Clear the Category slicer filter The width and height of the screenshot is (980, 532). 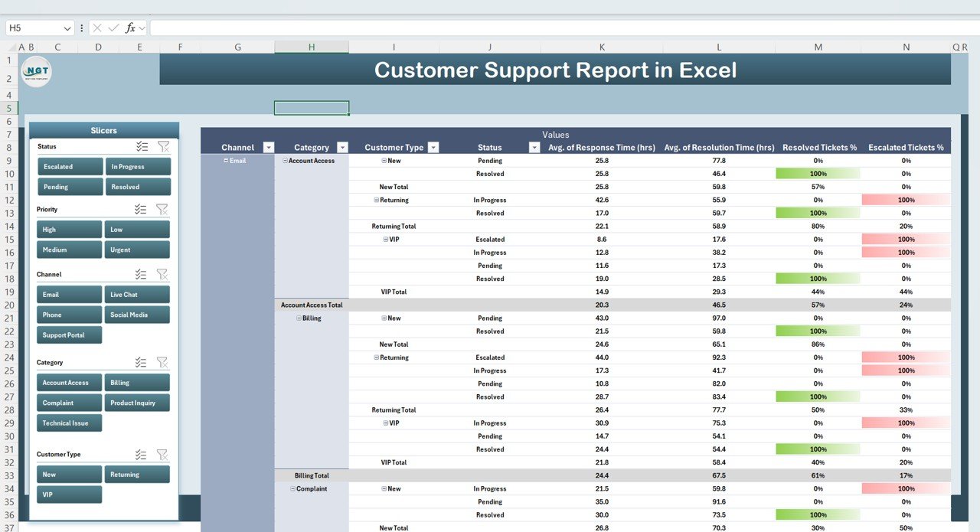163,362
